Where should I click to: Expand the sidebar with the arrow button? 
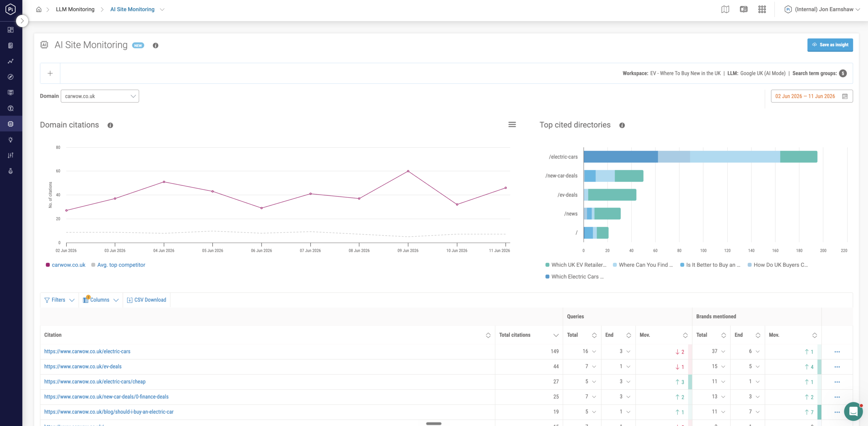(22, 21)
